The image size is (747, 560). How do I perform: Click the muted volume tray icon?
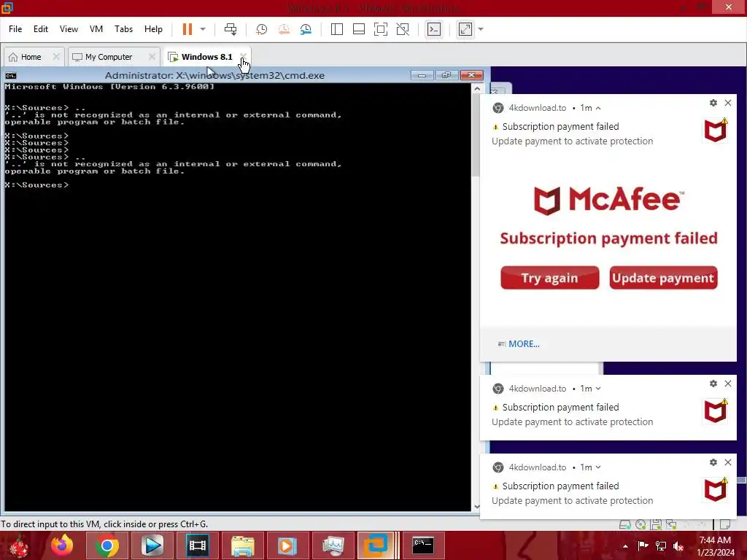tap(678, 546)
